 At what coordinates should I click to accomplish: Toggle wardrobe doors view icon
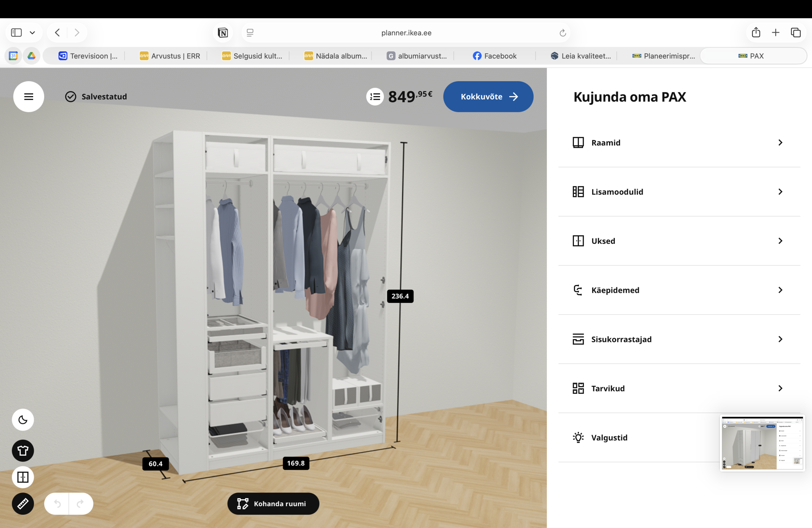[x=23, y=477]
